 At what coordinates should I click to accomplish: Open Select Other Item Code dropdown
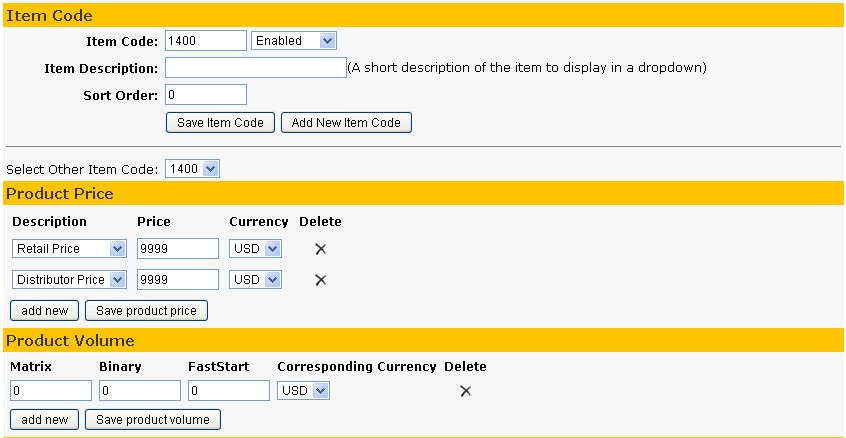[192, 169]
